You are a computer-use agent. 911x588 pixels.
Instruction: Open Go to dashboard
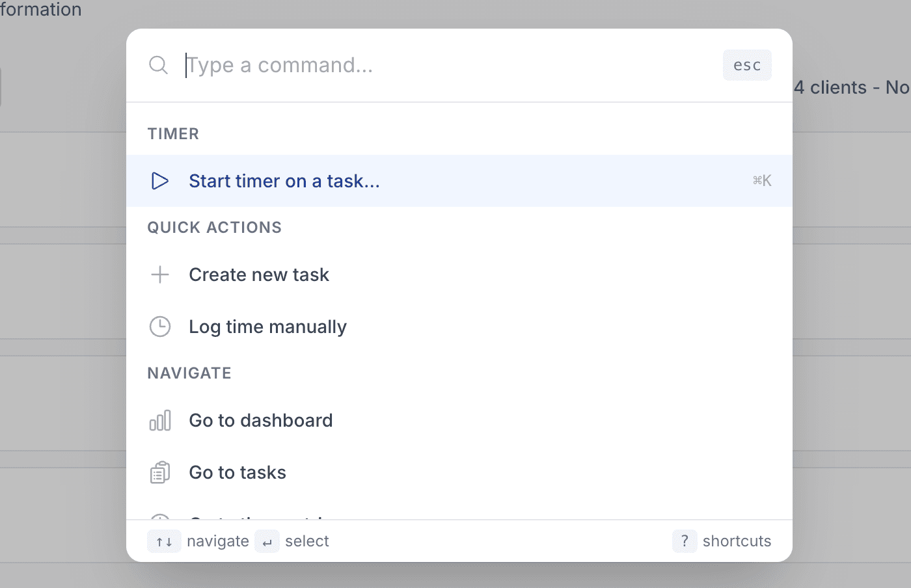[260, 420]
